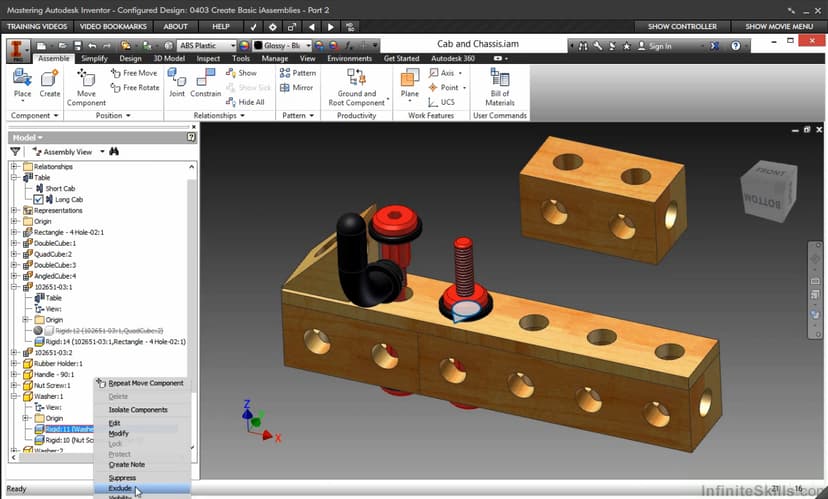Click the Create component icon
This screenshot has height=499, width=828.
tap(50, 78)
